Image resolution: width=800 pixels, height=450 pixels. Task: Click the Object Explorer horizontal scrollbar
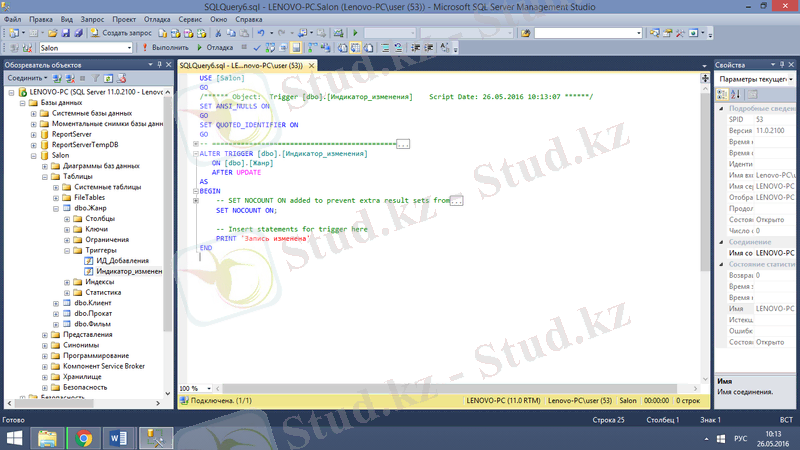coord(54,403)
